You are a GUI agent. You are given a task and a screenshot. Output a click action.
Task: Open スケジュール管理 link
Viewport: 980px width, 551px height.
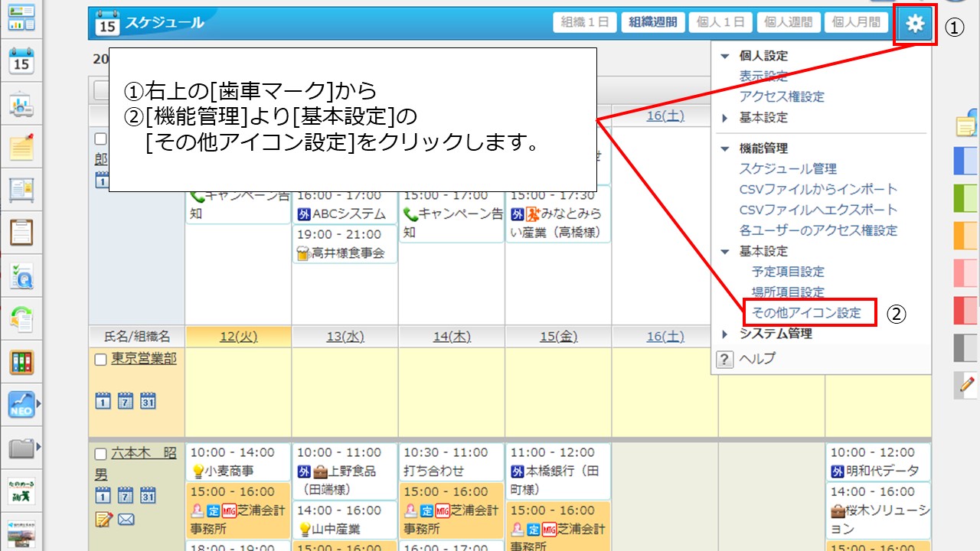click(x=788, y=169)
